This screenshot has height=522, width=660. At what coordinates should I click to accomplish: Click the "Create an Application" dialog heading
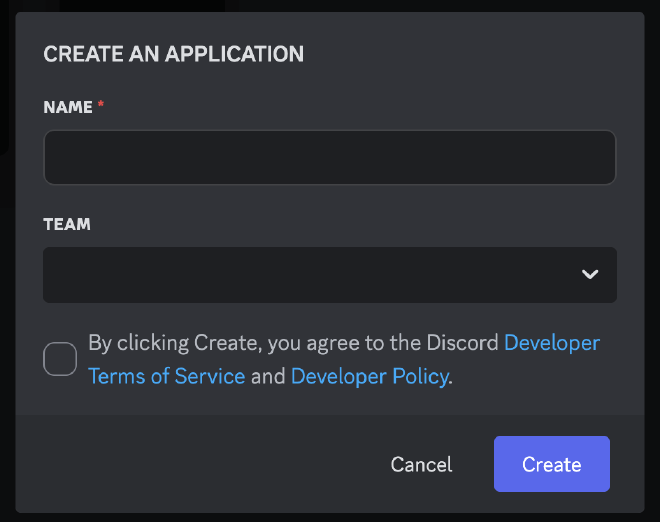[173, 54]
